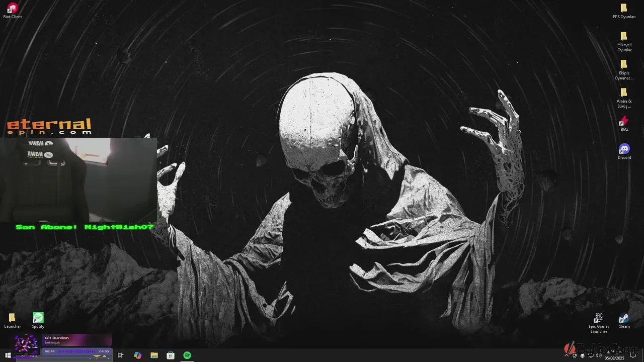Seek within the song progress waveform
This screenshot has width=644, height=362.
point(76,351)
